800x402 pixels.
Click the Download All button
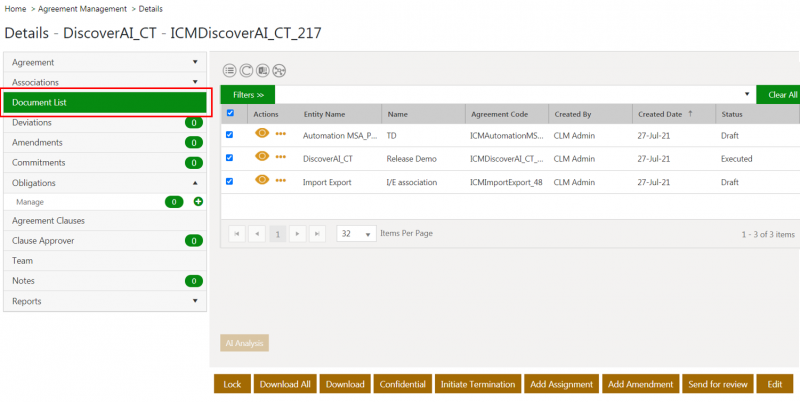pos(285,384)
